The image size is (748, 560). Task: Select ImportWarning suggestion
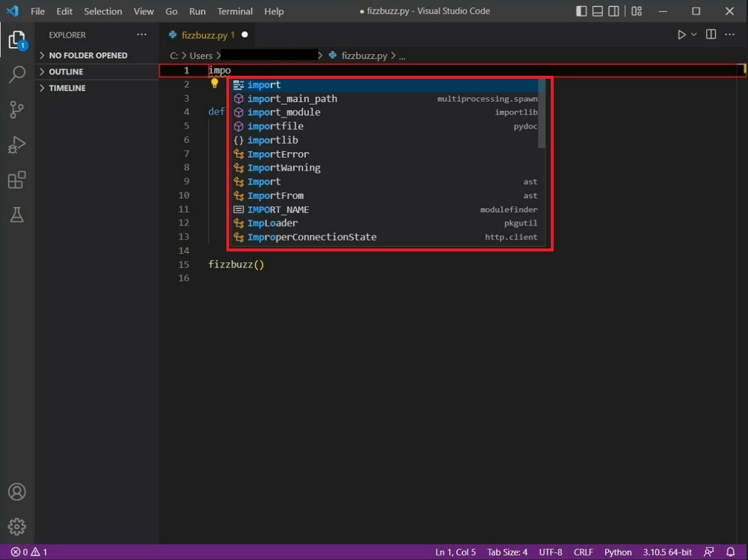pos(389,168)
